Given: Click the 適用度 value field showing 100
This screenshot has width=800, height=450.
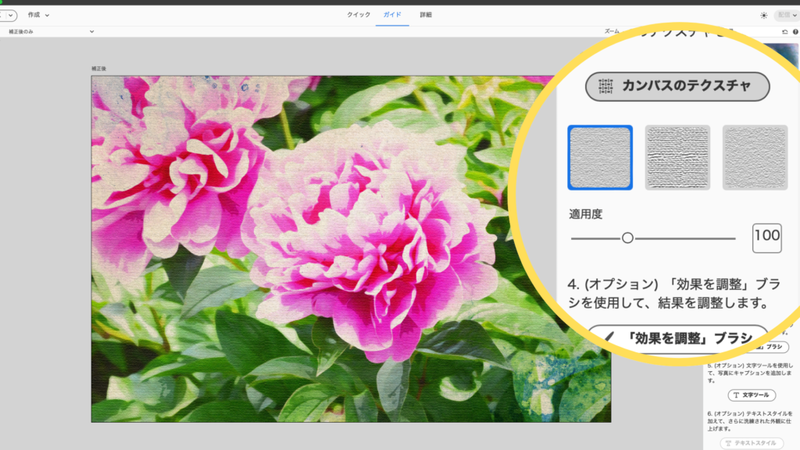Looking at the screenshot, I should [767, 237].
